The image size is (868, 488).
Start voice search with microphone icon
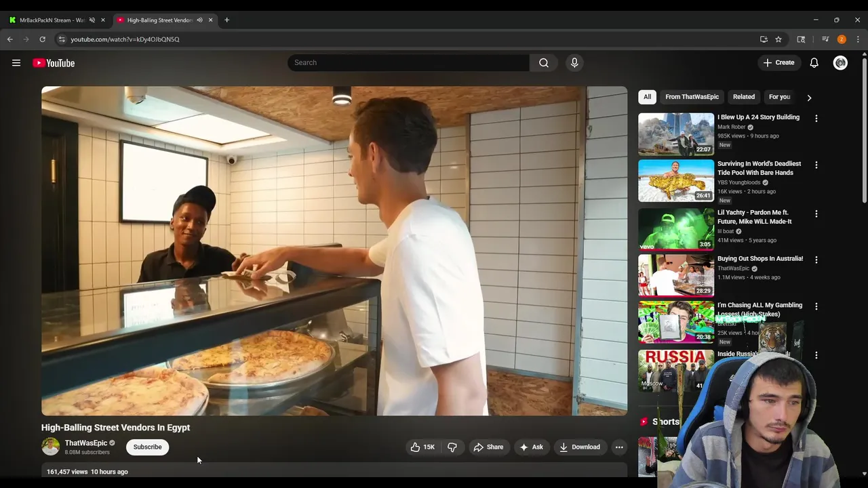[574, 63]
